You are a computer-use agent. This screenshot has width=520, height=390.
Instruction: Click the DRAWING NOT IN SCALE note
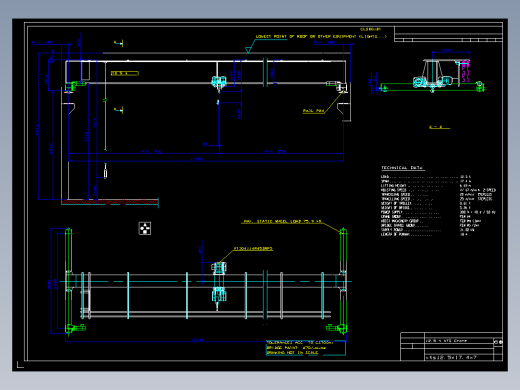click(292, 353)
